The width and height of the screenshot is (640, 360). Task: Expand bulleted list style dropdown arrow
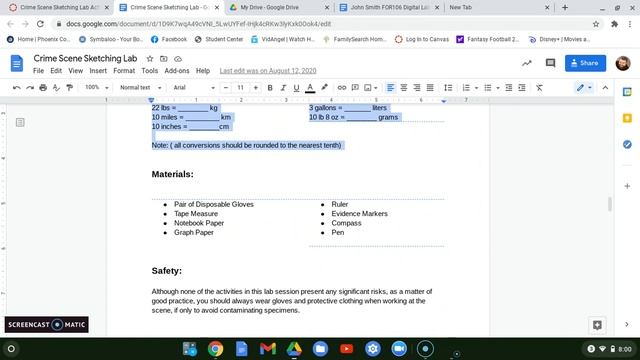coord(498,88)
